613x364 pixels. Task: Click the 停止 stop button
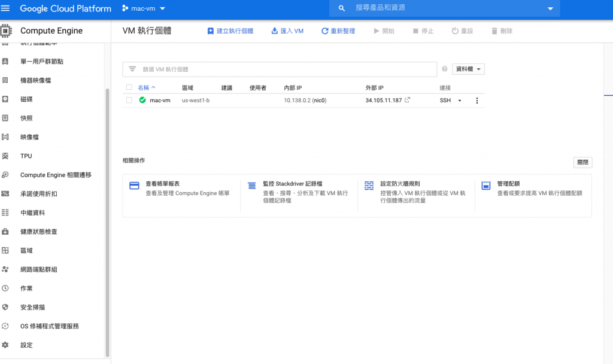pyautogui.click(x=423, y=31)
